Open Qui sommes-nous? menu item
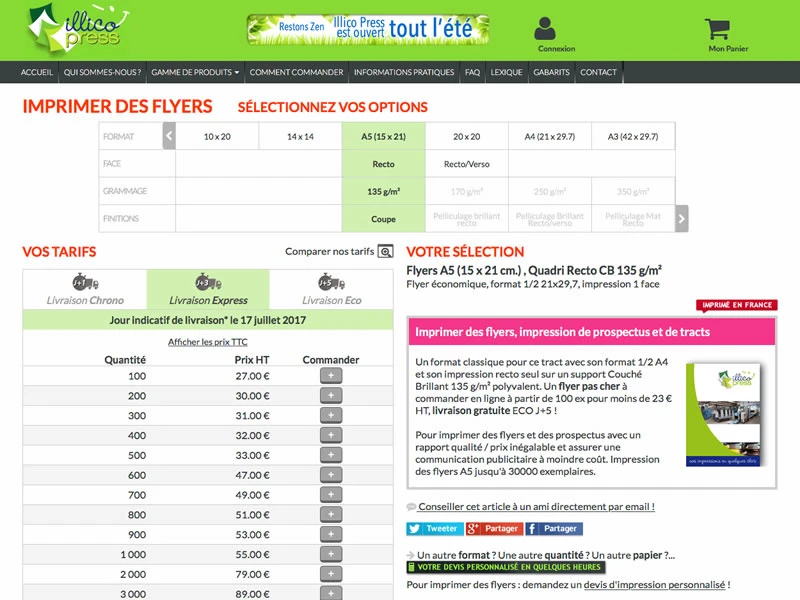This screenshot has width=800, height=600. 102,72
